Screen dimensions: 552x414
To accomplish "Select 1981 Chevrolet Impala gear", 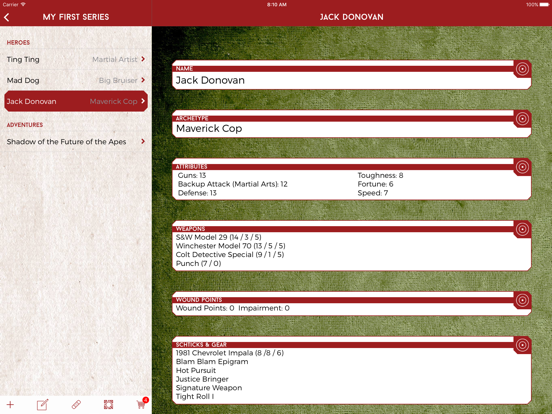I will [x=230, y=353].
